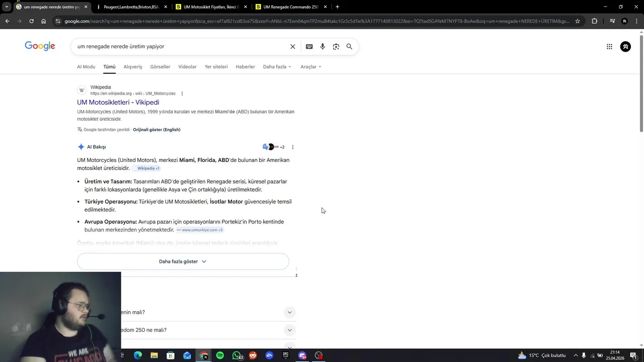The width and height of the screenshot is (644, 362).
Task: Open the on-screen keyboard input tool
Action: click(x=309, y=46)
